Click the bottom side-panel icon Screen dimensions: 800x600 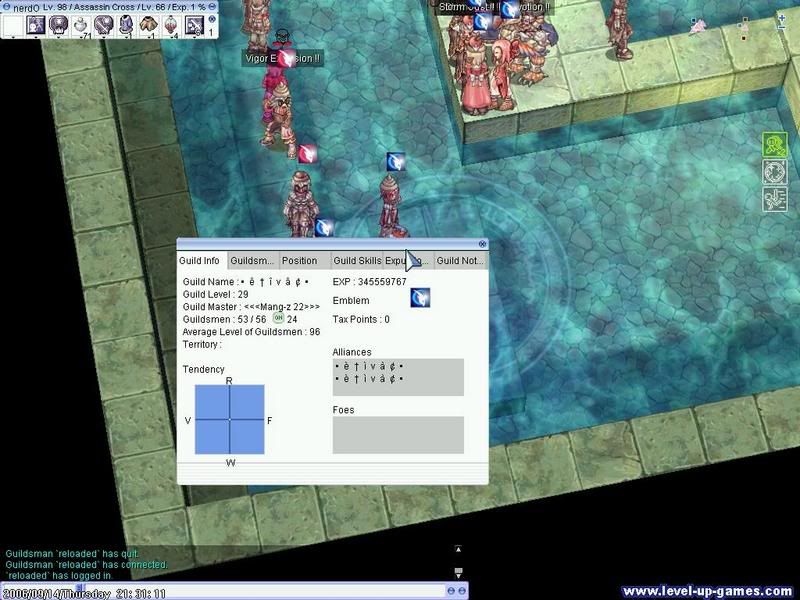point(773,198)
